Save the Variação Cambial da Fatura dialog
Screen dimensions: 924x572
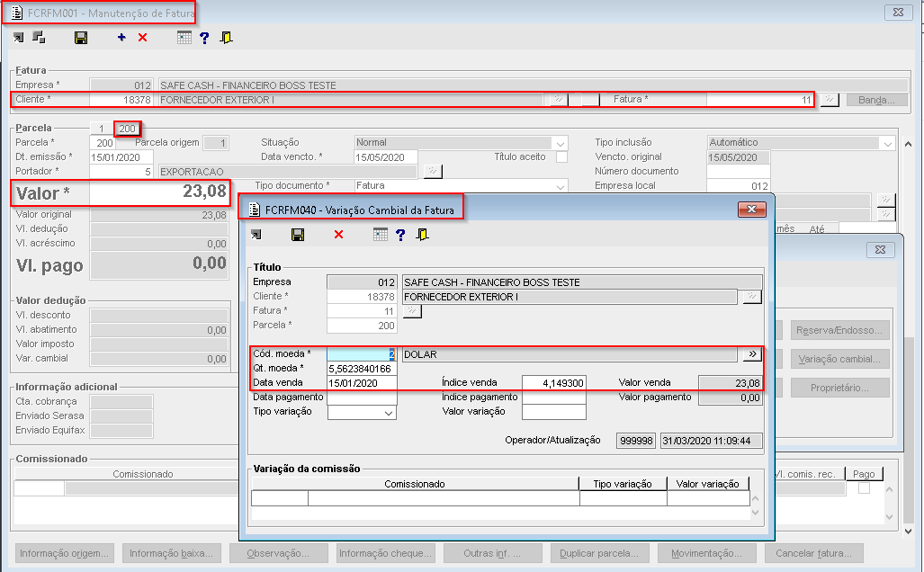298,235
